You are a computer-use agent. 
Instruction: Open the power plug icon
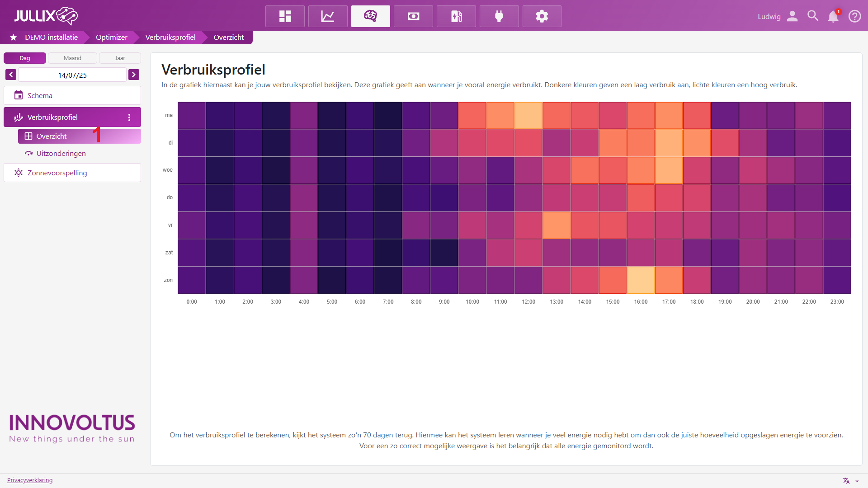pos(499,16)
